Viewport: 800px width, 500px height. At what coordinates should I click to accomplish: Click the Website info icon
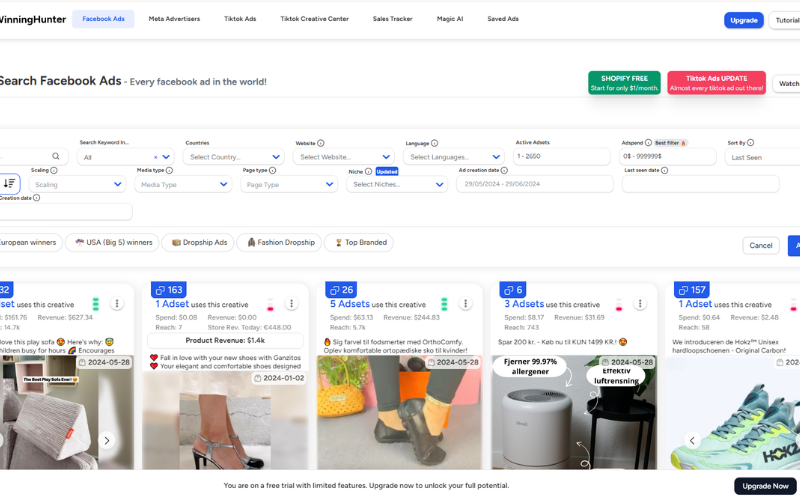[320, 143]
